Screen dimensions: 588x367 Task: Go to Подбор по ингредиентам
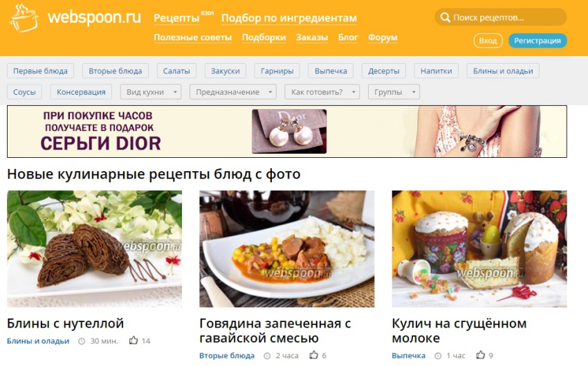point(288,18)
